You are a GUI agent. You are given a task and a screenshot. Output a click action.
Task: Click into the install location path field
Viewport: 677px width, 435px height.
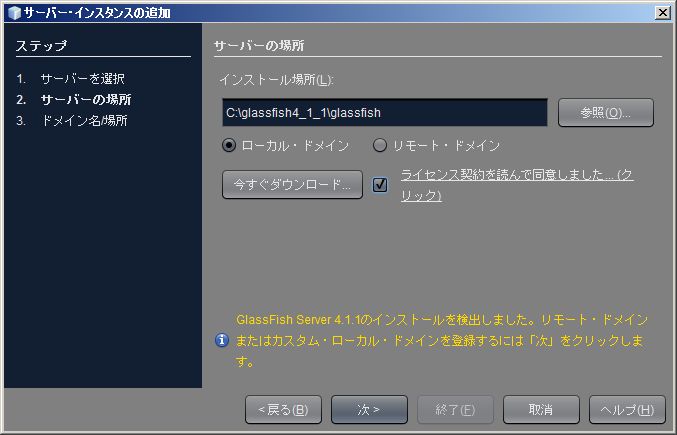(x=385, y=113)
